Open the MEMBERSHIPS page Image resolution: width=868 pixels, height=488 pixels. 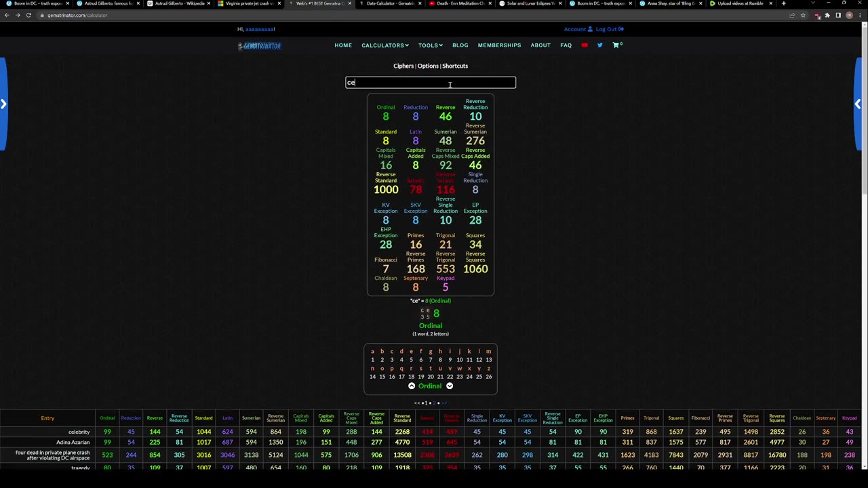[x=500, y=45]
